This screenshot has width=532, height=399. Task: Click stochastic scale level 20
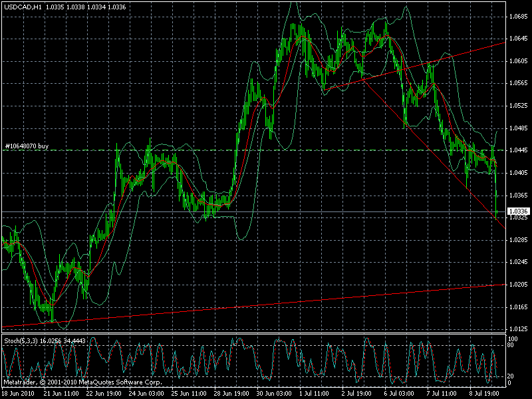511,376
